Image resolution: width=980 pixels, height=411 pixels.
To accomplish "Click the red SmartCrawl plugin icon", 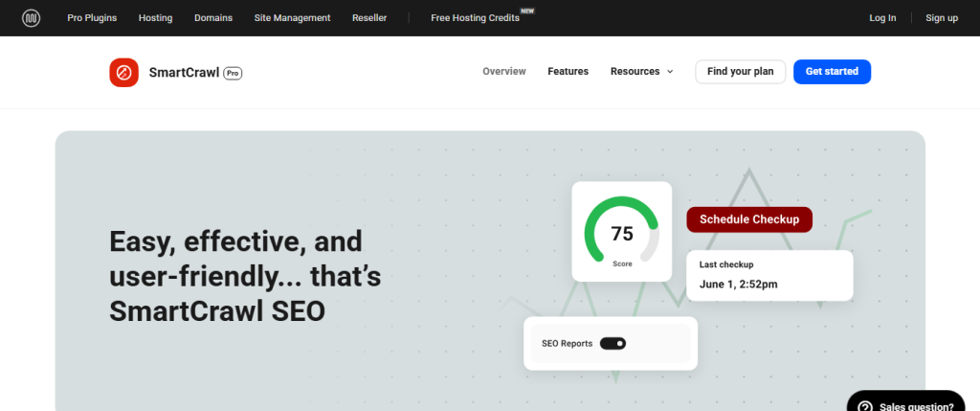I will (x=124, y=72).
